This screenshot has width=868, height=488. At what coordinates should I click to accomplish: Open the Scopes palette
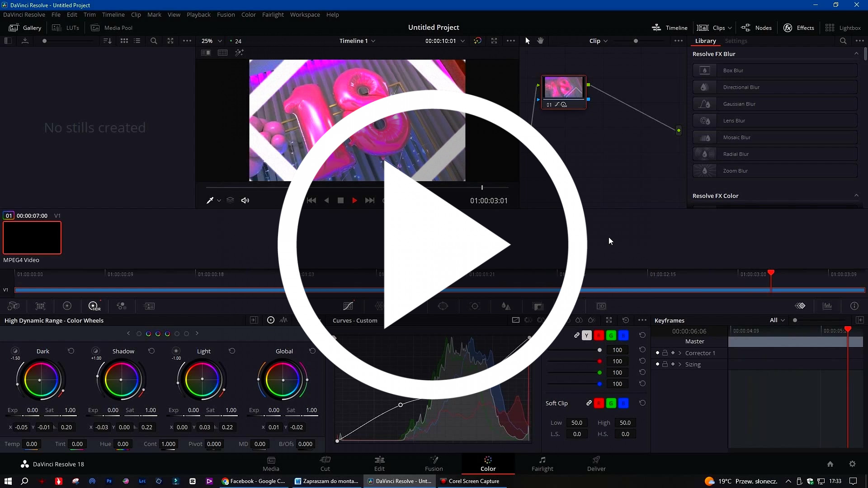coord(827,306)
